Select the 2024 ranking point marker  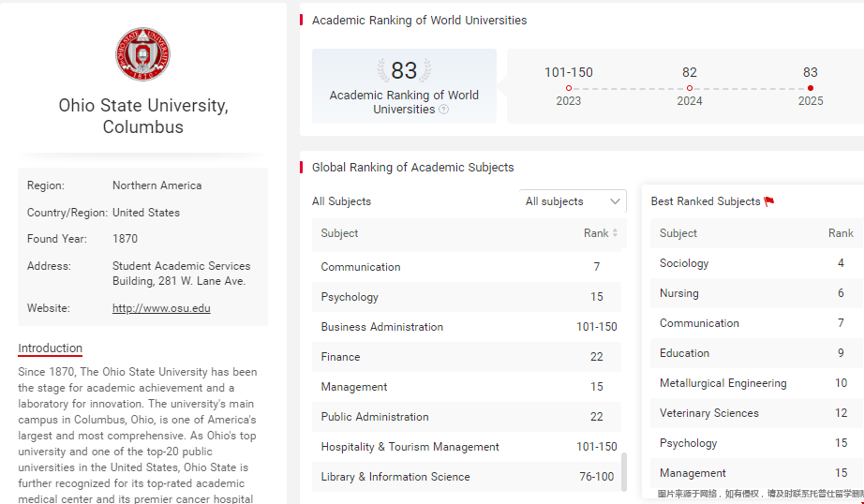(690, 88)
